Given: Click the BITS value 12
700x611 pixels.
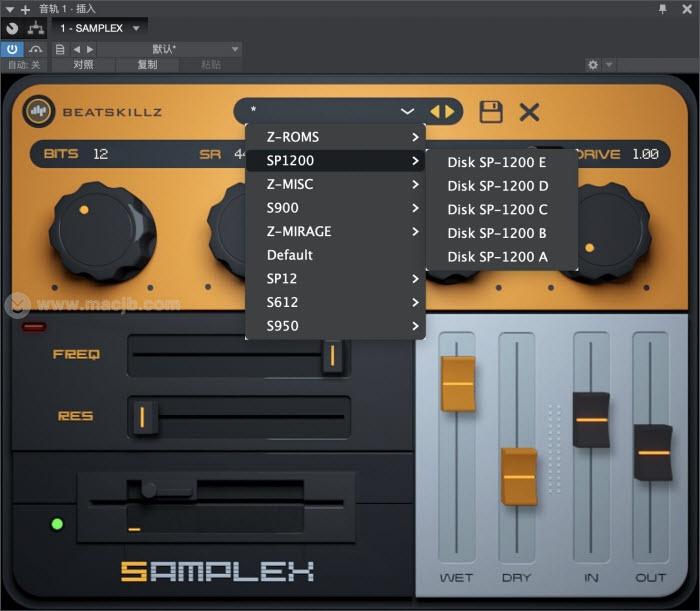Looking at the screenshot, I should [100, 154].
